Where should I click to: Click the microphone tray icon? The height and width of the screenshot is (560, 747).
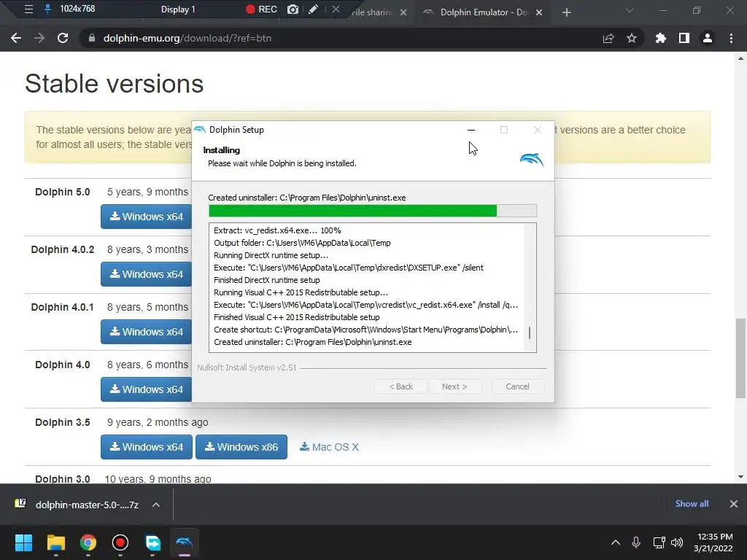point(636,542)
